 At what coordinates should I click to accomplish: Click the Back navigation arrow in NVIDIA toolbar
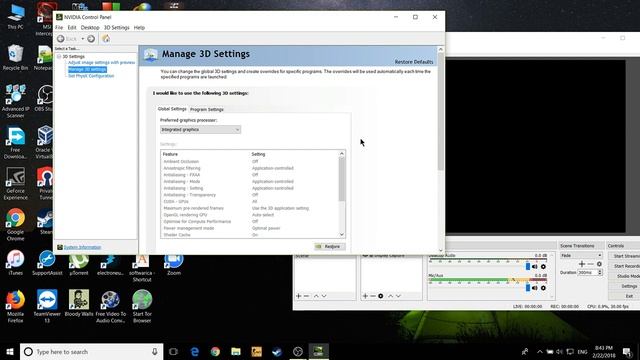click(60, 39)
